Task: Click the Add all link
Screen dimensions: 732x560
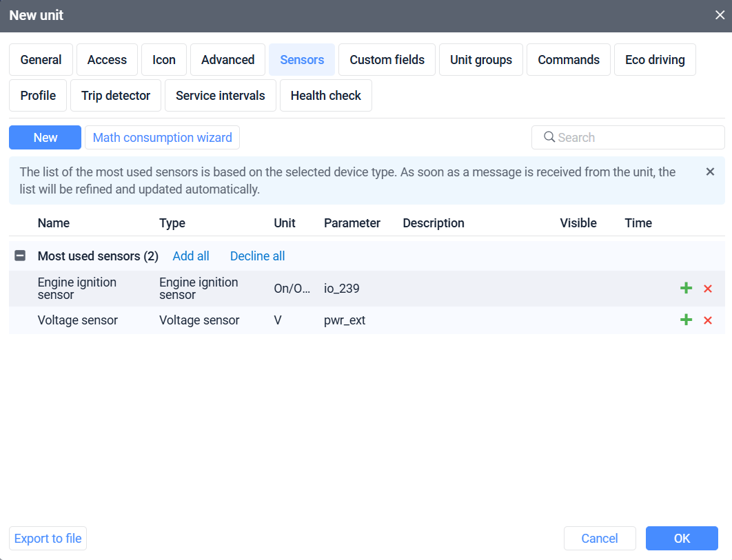Action: (x=191, y=256)
